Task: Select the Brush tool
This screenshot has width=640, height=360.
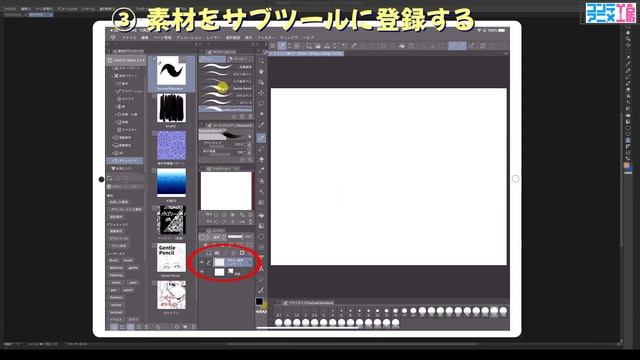Action: point(261,160)
